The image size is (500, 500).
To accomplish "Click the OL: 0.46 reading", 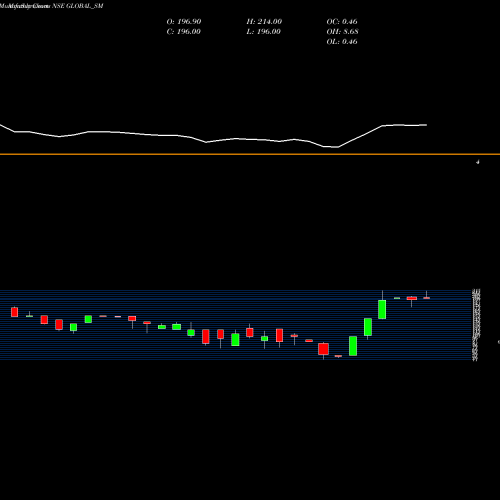I will click(342, 42).
